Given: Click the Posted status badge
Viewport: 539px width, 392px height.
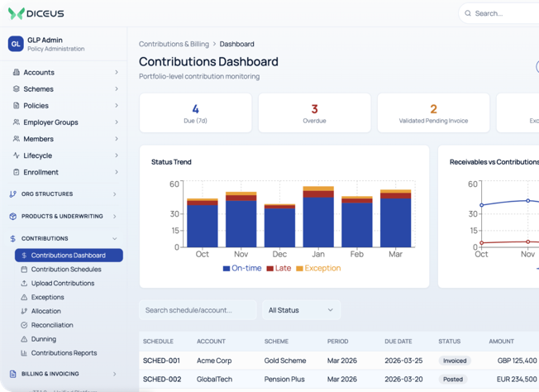Looking at the screenshot, I should pyautogui.click(x=453, y=380).
